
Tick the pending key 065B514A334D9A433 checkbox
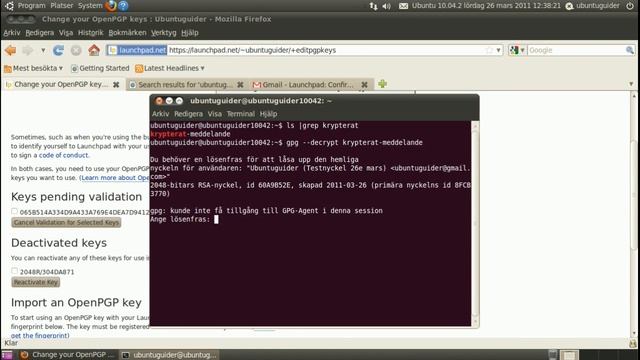15,211
